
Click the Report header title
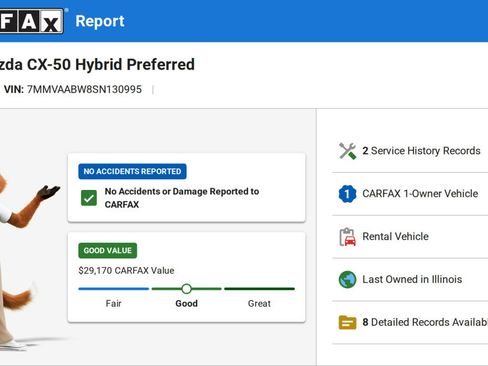click(100, 21)
